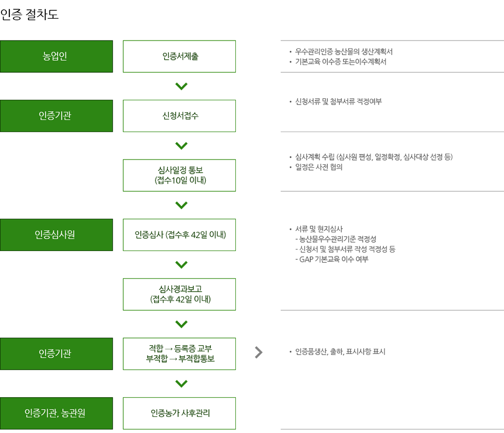Click the 심사경과보고 step box

[x=179, y=294]
